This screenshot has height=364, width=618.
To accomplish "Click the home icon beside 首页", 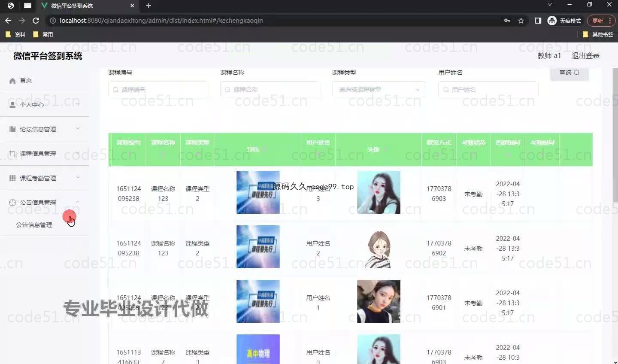I will [x=12, y=81].
